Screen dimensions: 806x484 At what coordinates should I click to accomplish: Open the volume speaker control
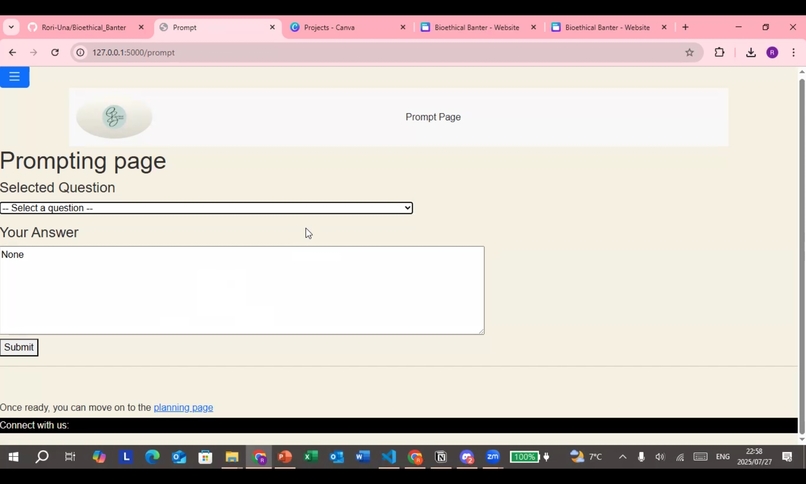click(x=660, y=457)
